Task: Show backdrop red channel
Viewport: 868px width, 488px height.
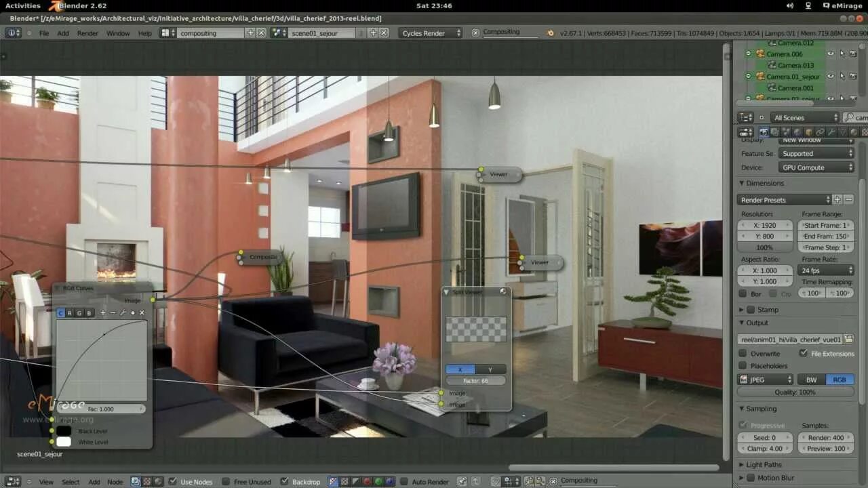Action: [367, 481]
